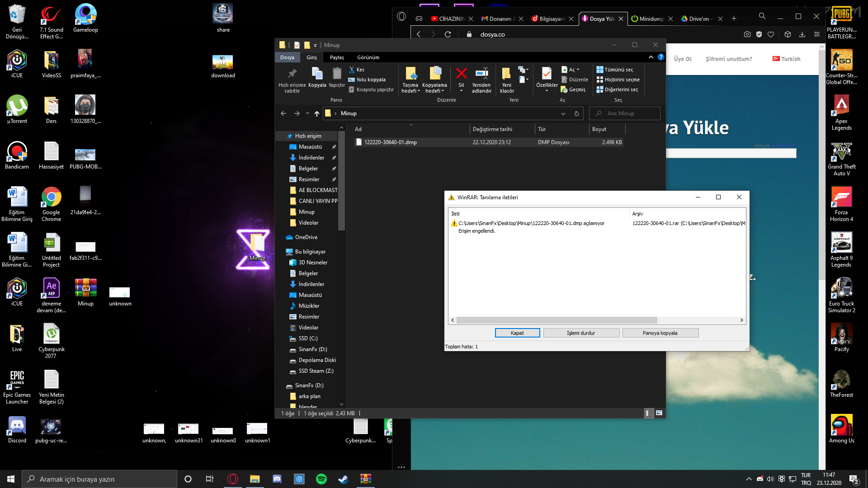
Task: Click the Kopyala (copy) ribbon icon
Action: click(317, 74)
